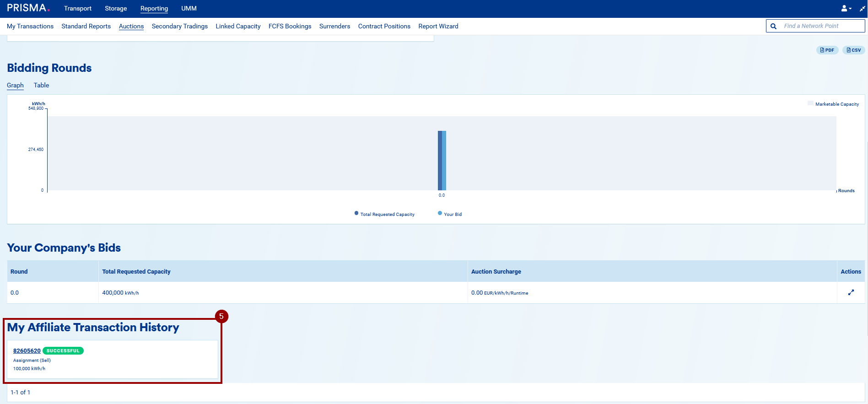Open the Transport menu

[x=78, y=8]
